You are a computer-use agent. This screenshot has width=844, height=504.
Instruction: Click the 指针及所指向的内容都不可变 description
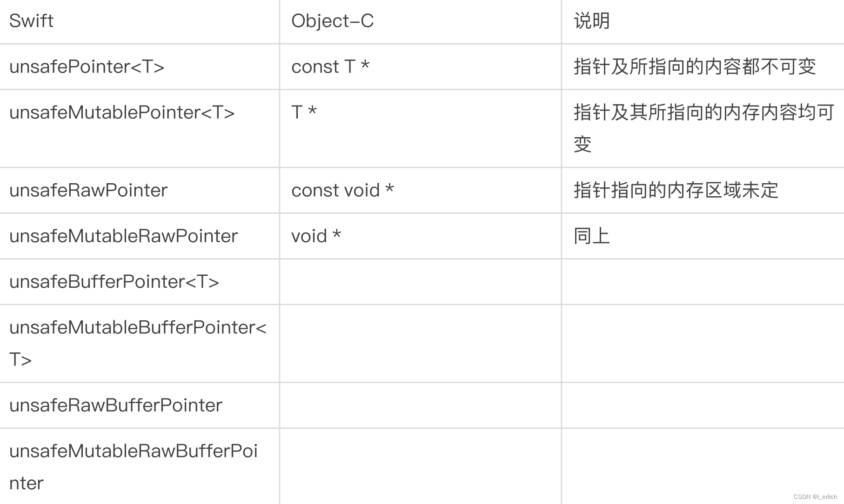(695, 66)
